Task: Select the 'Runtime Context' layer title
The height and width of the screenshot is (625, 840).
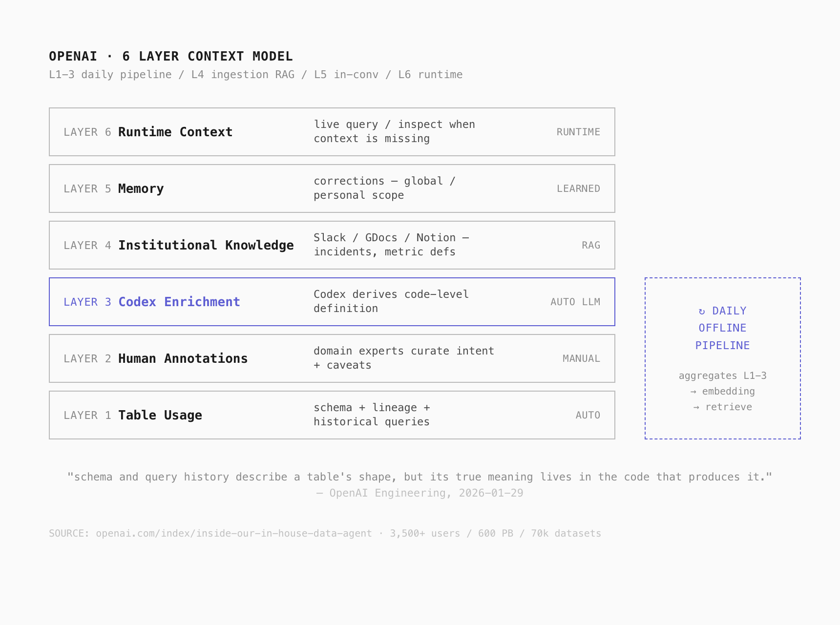Action: coord(175,132)
